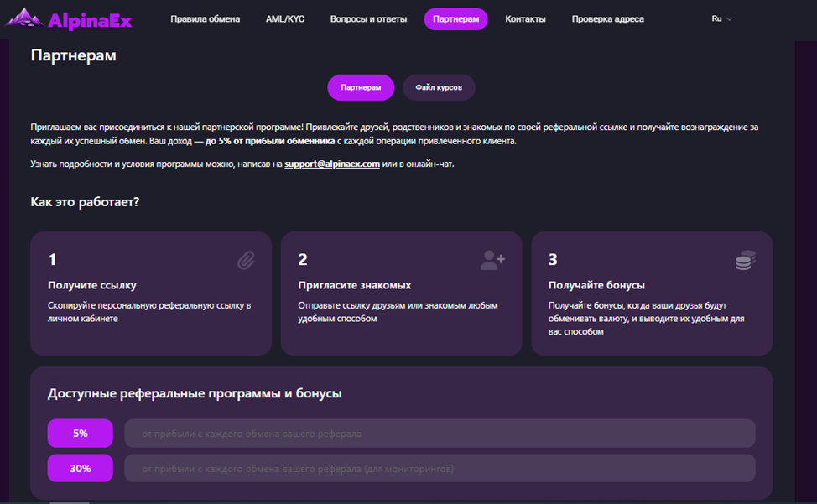This screenshot has height=504, width=817.
Task: Click the Пригласите знакомых card
Action: tap(401, 294)
